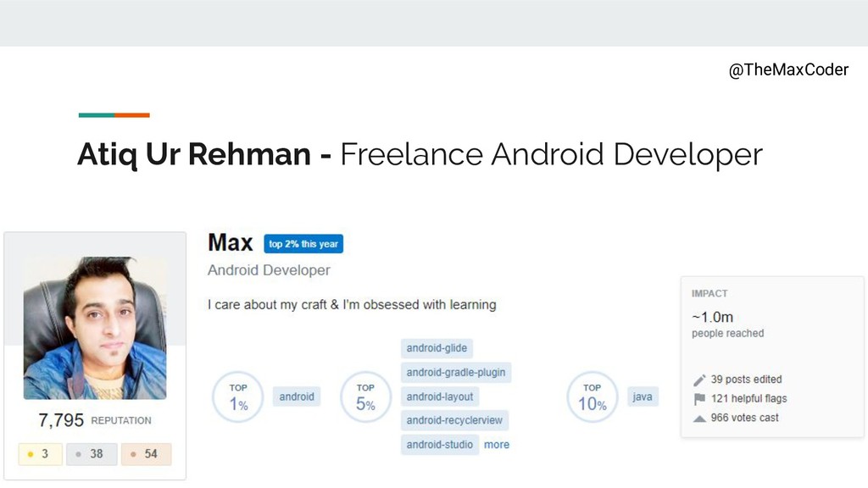Click the up-arrow votes cast icon
The image size is (868, 488).
[x=699, y=419]
